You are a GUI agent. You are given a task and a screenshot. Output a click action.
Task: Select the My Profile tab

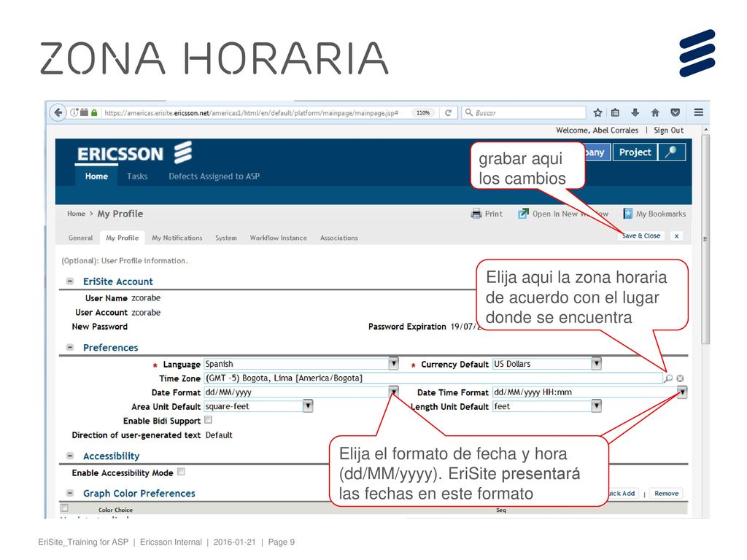[x=122, y=238]
